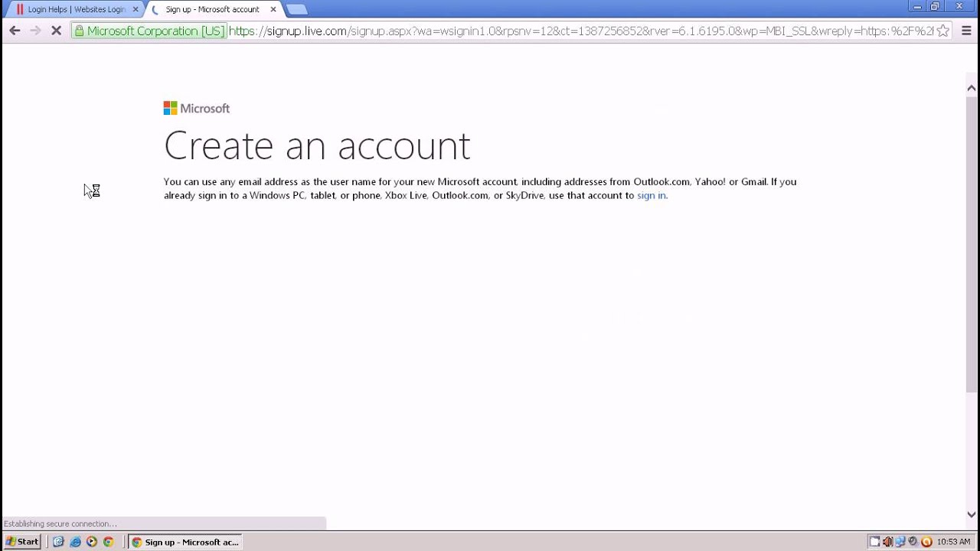This screenshot has height=551, width=980.
Task: Stop page loading with the X button
Action: (56, 31)
